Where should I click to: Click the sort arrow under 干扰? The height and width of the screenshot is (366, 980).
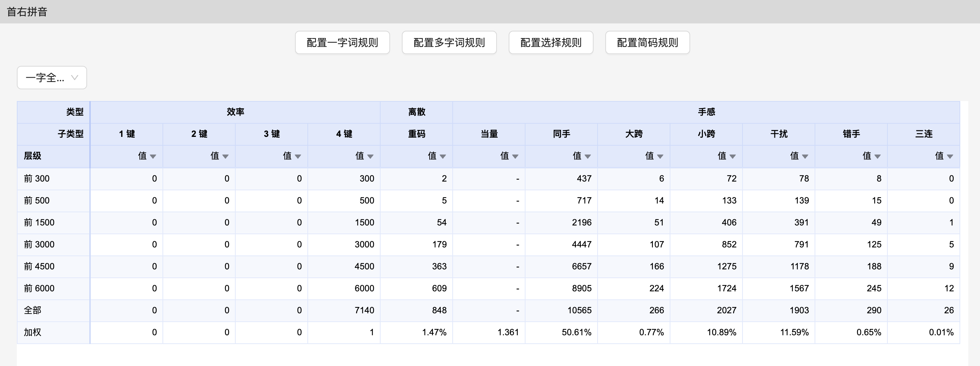click(x=805, y=156)
